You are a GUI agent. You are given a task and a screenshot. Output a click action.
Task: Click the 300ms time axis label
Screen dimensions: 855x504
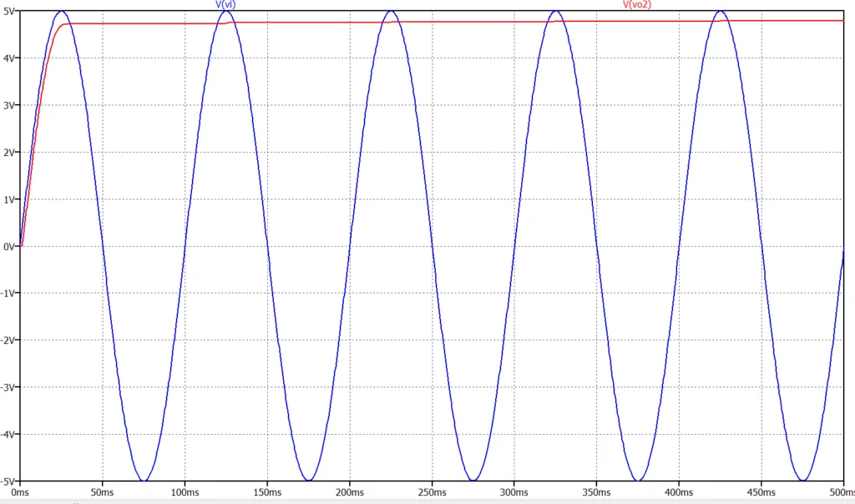click(514, 492)
